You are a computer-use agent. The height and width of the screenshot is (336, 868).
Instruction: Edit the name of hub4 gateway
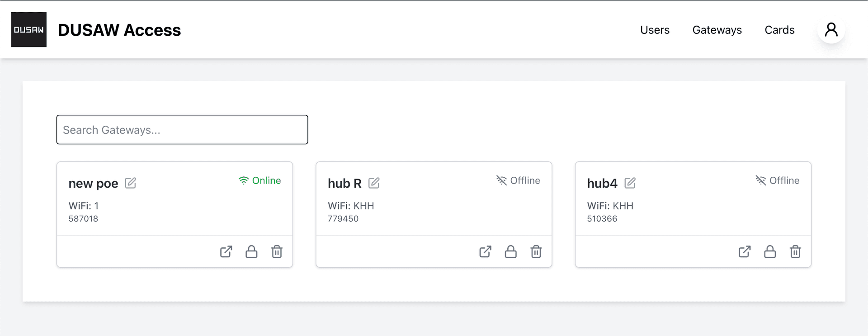tap(630, 183)
